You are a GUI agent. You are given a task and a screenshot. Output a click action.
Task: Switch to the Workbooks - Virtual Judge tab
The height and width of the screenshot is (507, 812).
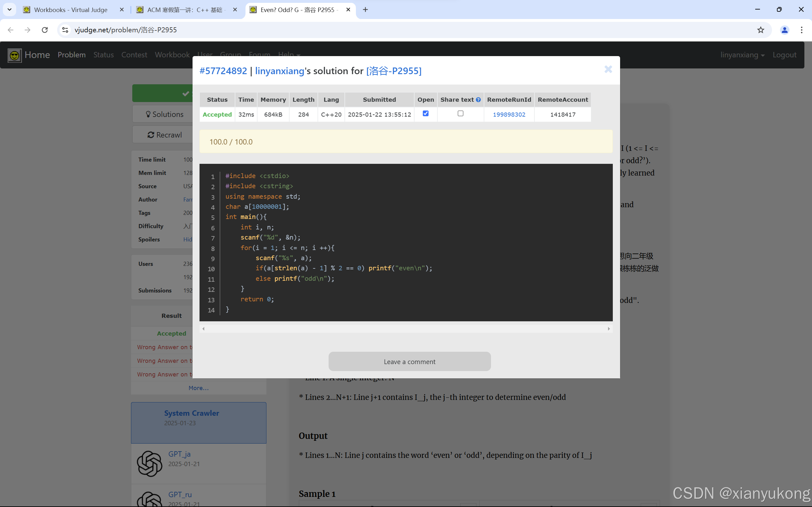tap(70, 10)
